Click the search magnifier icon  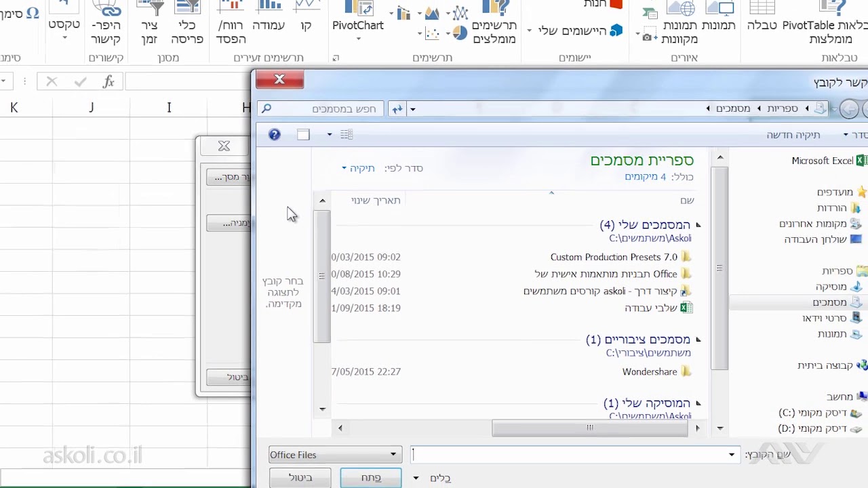267,108
